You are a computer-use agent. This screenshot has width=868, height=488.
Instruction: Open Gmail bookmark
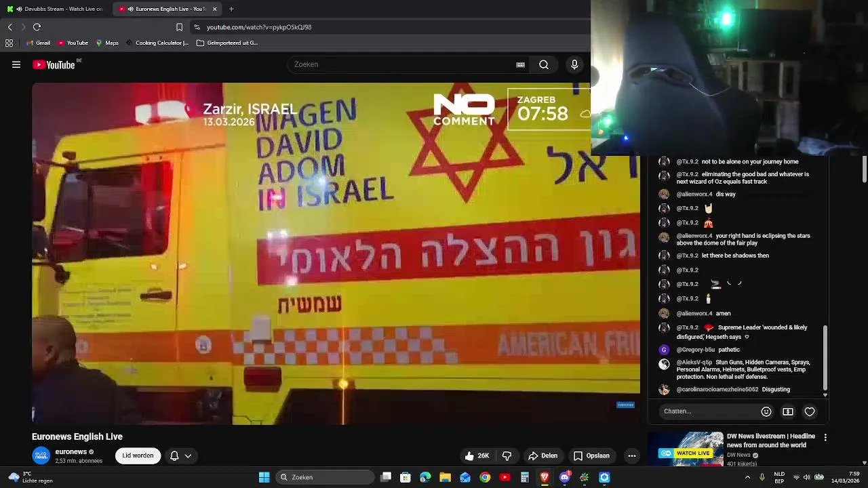click(37, 43)
